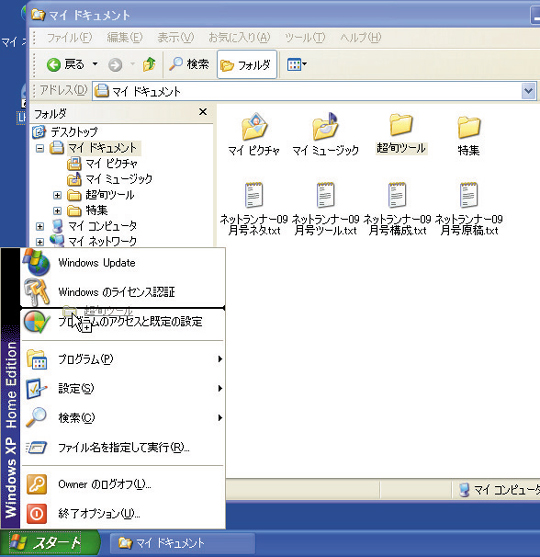Click the Settings control panel icon

pos(37,389)
